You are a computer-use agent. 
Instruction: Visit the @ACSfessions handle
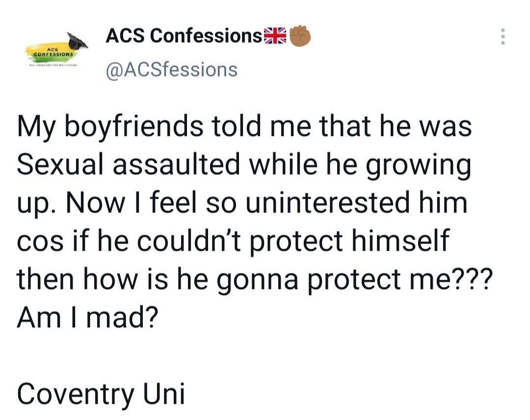pos(172,70)
